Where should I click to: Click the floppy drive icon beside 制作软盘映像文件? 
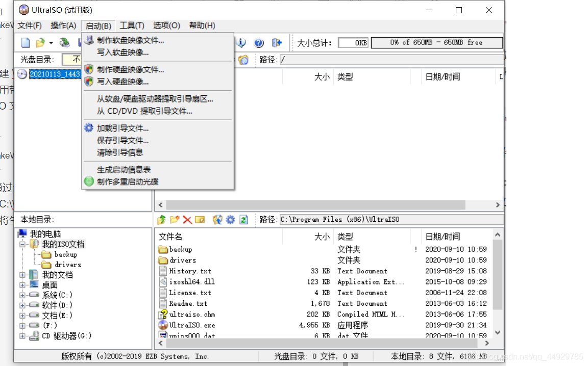[89, 40]
